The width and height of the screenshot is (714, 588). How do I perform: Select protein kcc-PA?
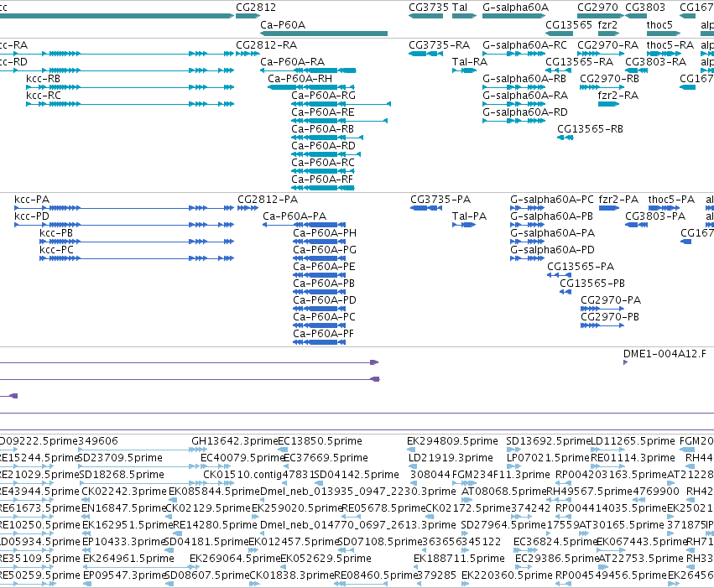tap(32, 200)
